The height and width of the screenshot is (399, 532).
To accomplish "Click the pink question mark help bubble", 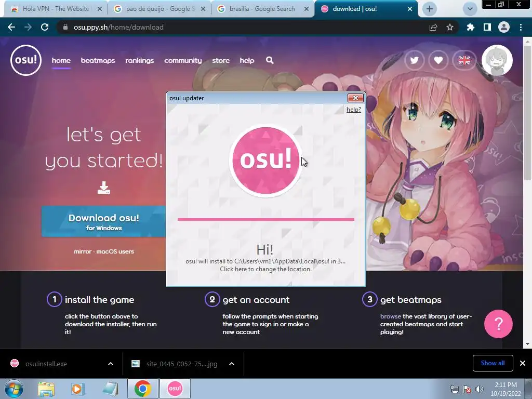I will pyautogui.click(x=498, y=324).
